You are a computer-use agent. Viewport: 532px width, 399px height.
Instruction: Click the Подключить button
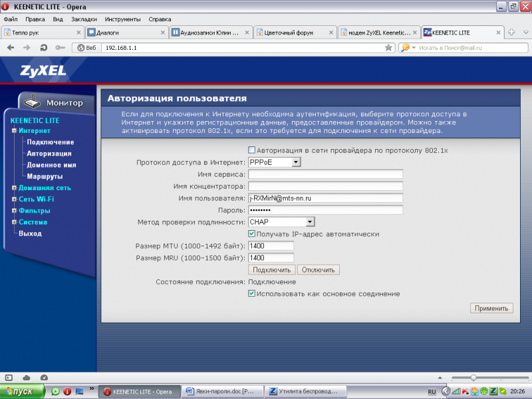(272, 270)
